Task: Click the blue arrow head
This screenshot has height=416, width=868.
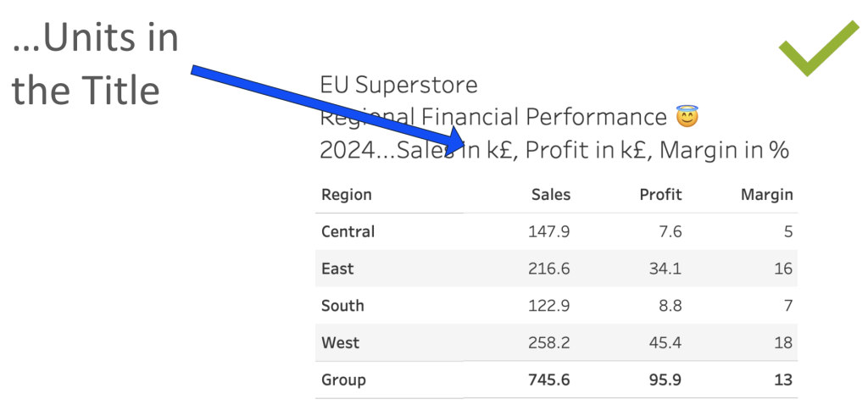Action: tap(454, 141)
